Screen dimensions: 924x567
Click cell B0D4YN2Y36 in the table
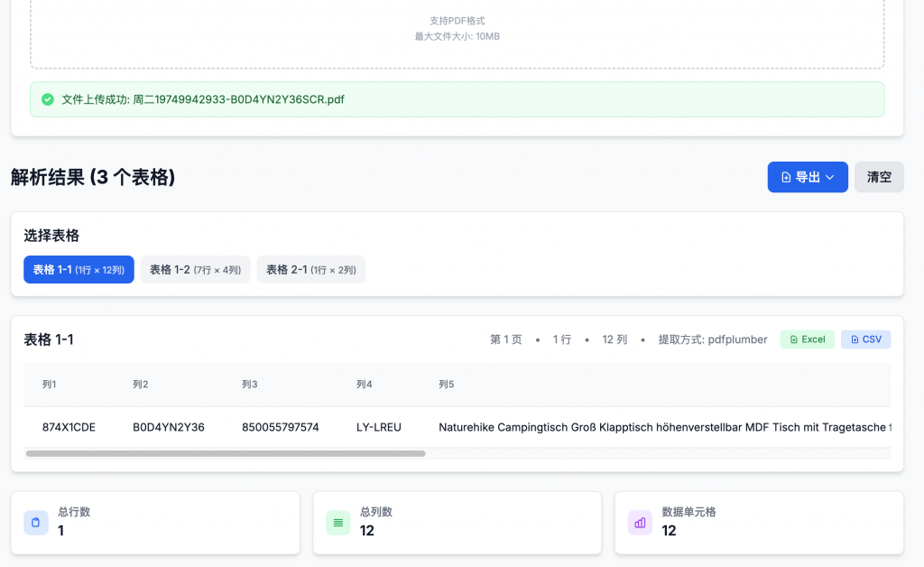169,427
